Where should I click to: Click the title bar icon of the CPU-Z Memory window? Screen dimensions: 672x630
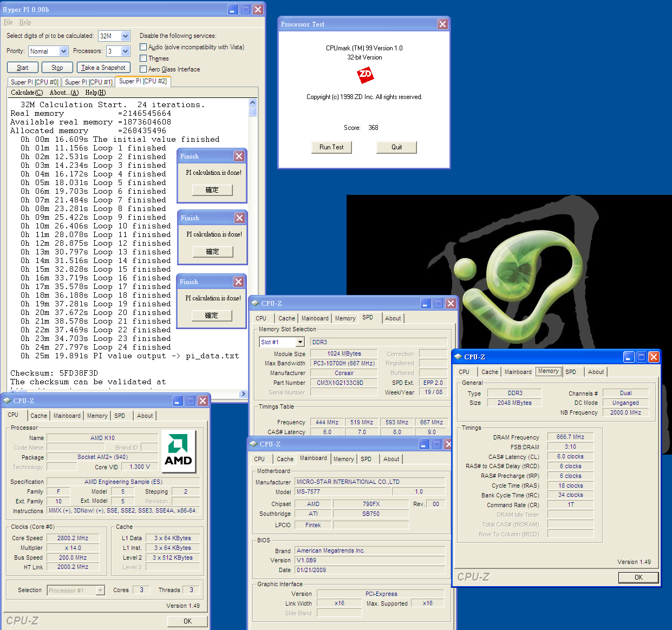pyautogui.click(x=458, y=357)
